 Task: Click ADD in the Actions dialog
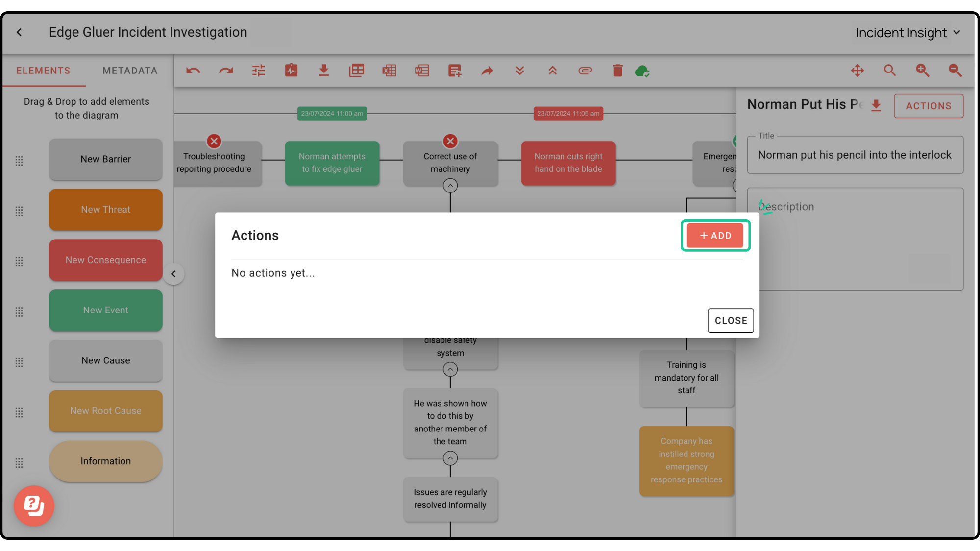pos(715,236)
